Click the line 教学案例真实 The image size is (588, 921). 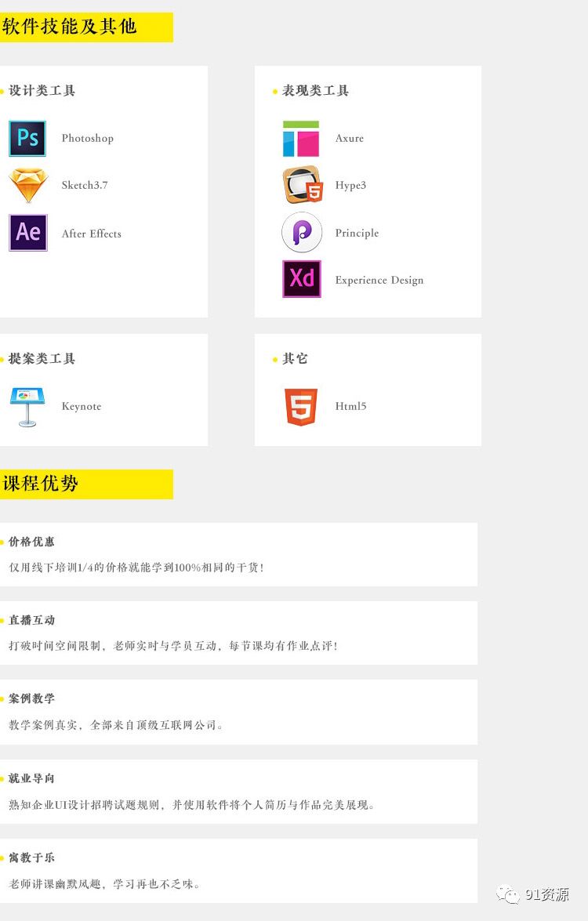[116, 725]
